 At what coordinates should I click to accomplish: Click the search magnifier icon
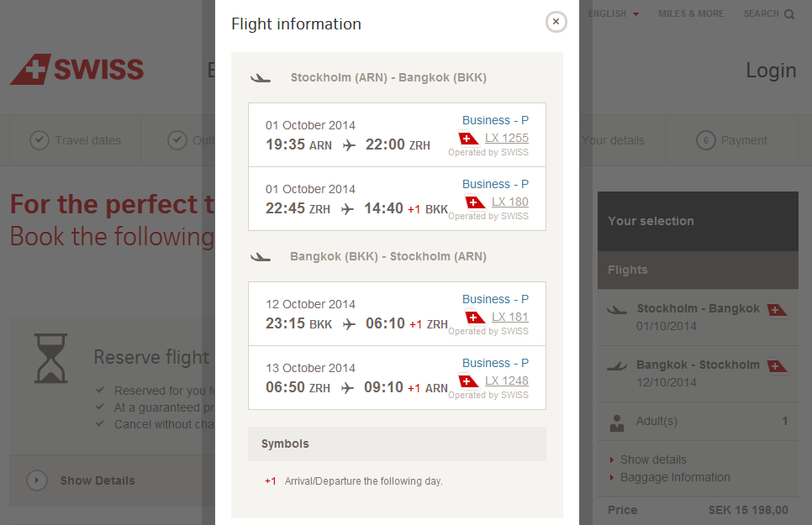pos(788,14)
